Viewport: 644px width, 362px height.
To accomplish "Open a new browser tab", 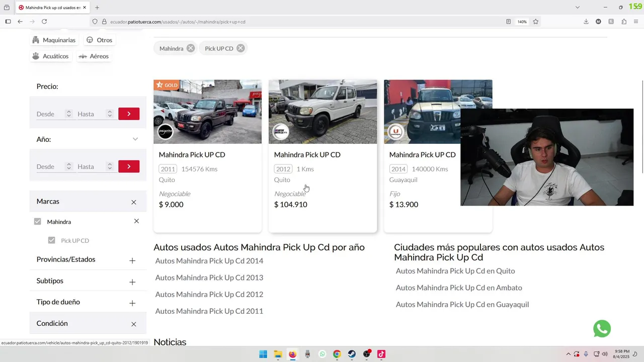I will (x=97, y=8).
